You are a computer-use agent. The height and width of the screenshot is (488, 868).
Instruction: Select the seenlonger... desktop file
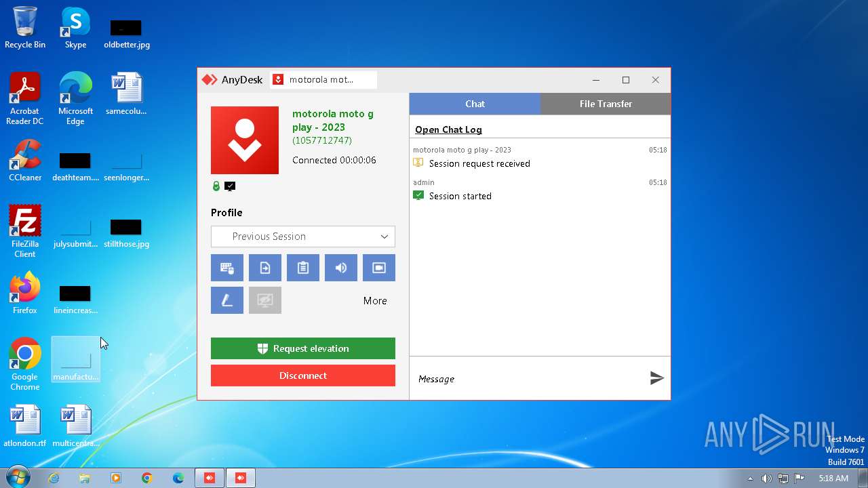126,167
